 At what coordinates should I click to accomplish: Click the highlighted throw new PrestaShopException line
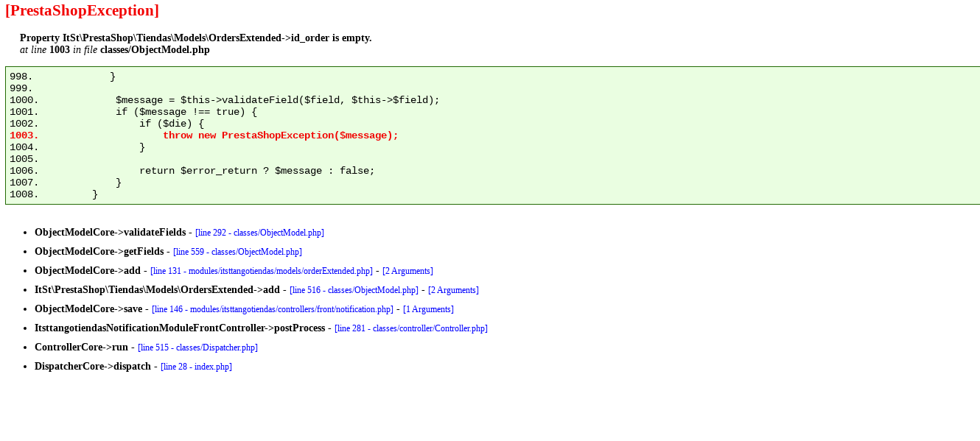coord(280,135)
